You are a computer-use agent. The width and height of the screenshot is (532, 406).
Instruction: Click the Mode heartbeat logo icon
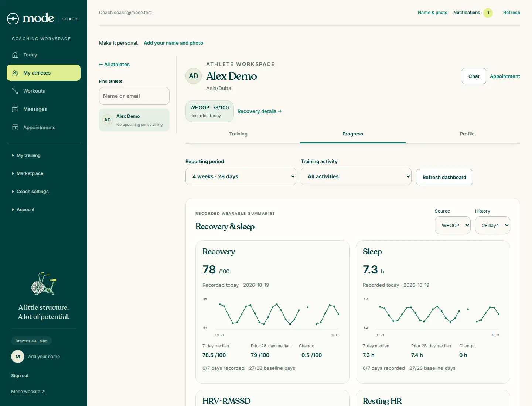[x=13, y=18]
